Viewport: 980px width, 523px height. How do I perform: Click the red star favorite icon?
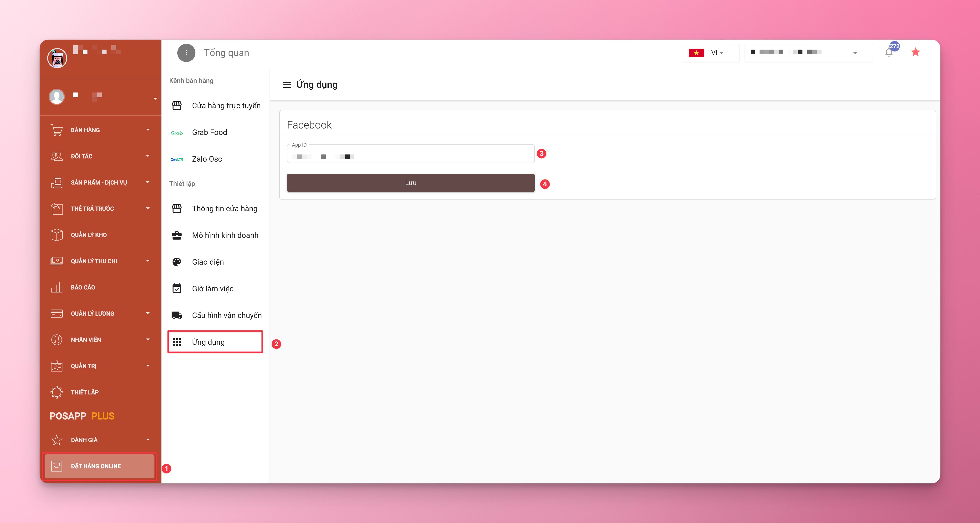[915, 52]
